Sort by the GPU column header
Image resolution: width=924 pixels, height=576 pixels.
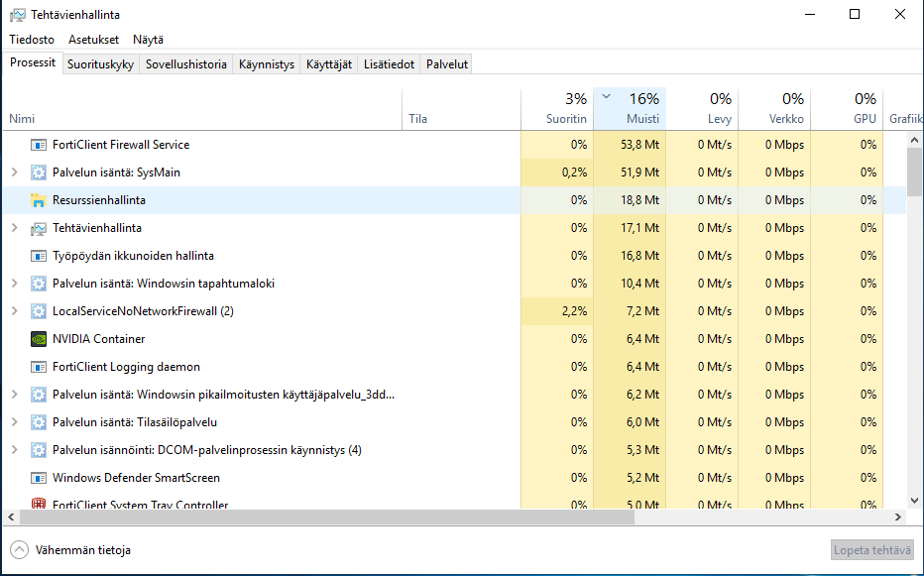coord(847,110)
